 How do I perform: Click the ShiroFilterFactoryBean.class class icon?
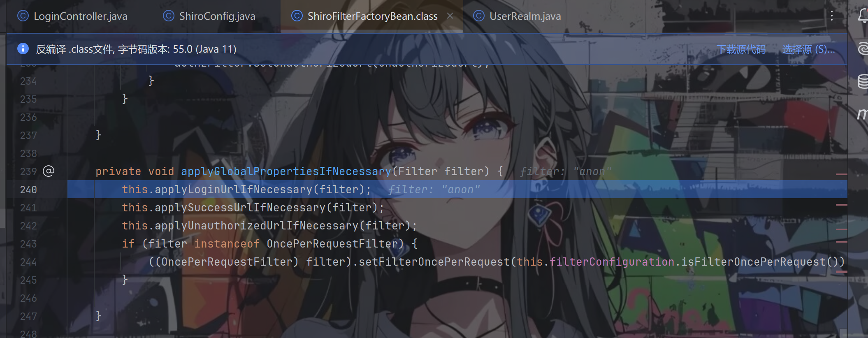pos(297,16)
